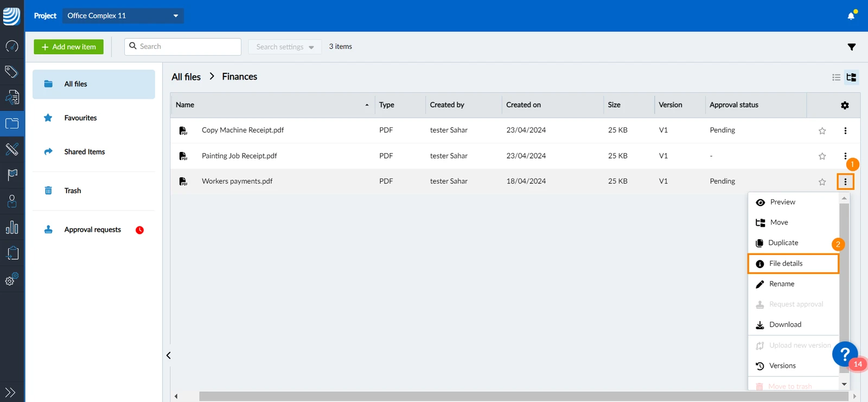Image resolution: width=868 pixels, height=402 pixels.
Task: Star the Workers payments.pdf file
Action: tap(822, 182)
